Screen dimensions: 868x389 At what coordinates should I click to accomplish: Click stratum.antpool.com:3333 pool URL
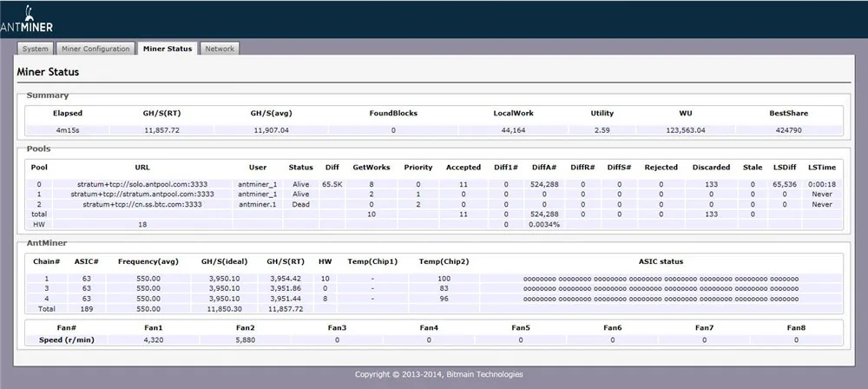tap(142, 194)
